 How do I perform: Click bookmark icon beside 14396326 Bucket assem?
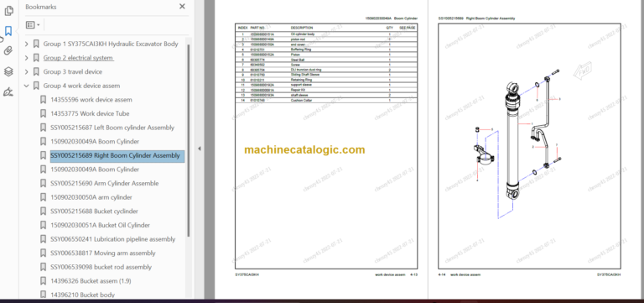(43, 281)
